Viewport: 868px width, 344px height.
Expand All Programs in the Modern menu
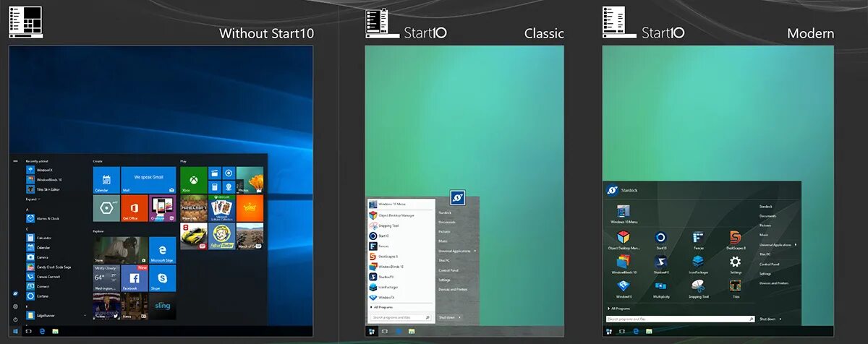(x=619, y=309)
